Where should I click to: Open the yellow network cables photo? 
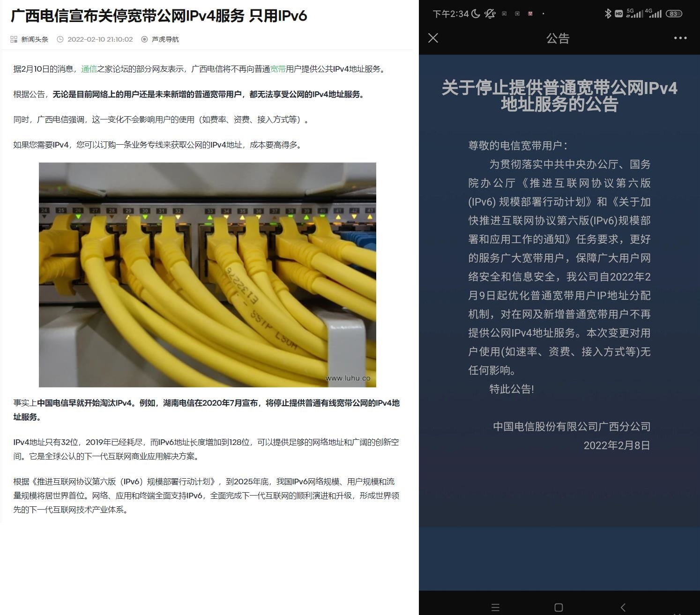208,275
